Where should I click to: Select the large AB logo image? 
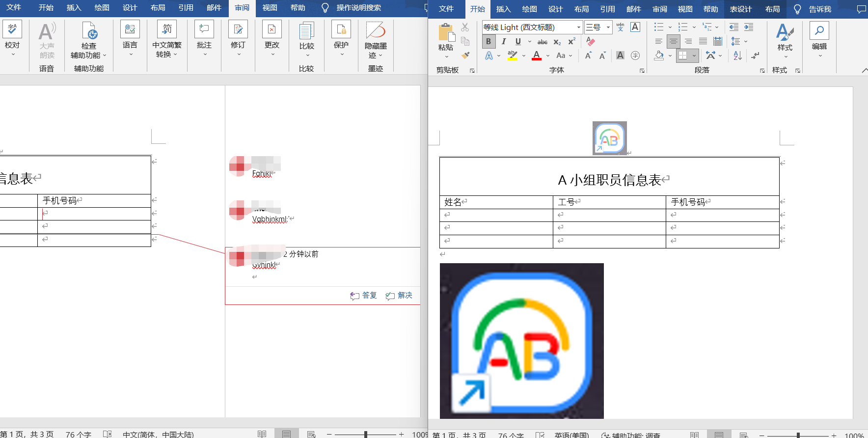point(521,341)
